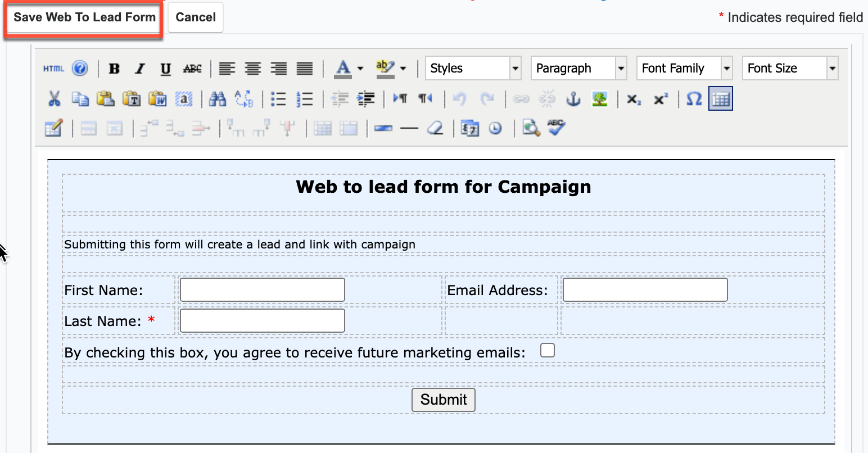Insert a plain horizontal line

[409, 129]
